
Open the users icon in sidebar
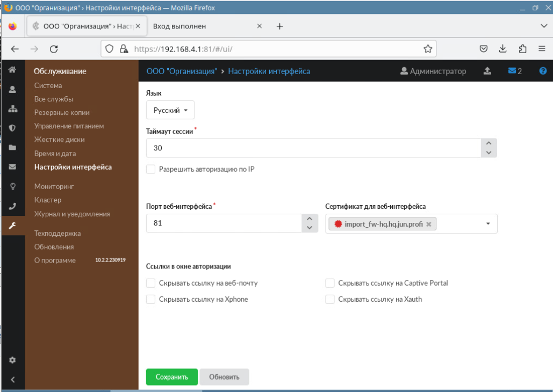[12, 89]
